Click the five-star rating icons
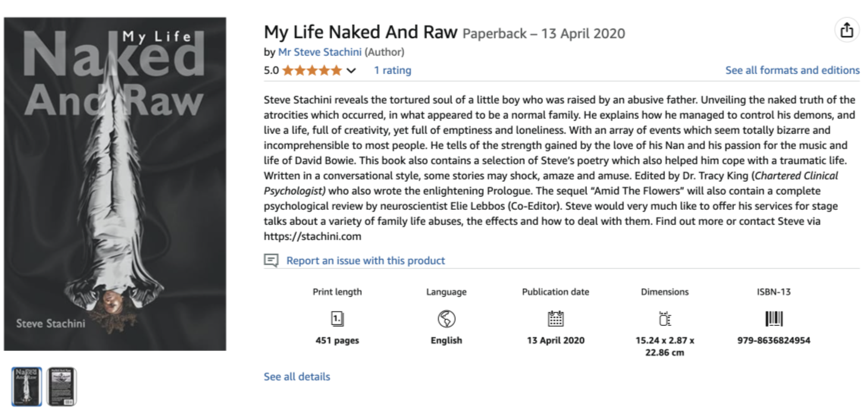The height and width of the screenshot is (413, 868). coord(312,71)
